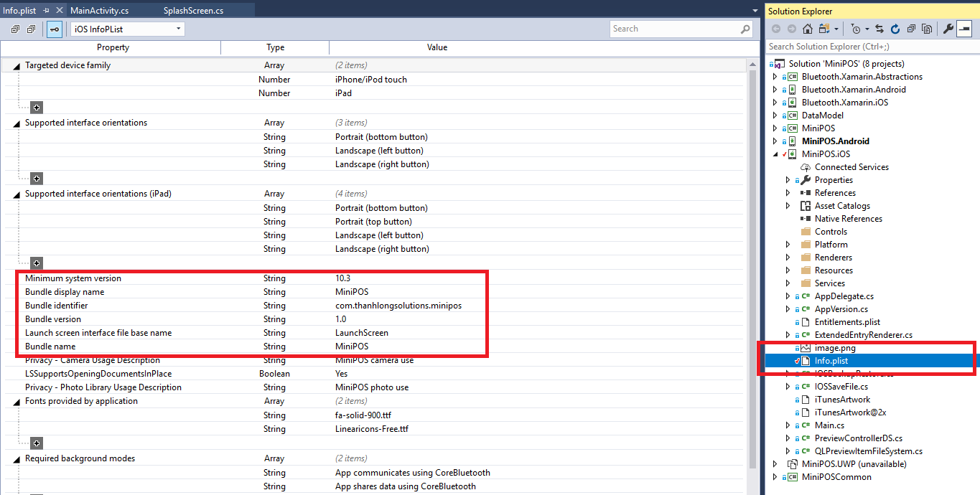Screen dimensions: 980x495
Task: Click Expand All in the plist editor toolbar
Action: coord(15,29)
